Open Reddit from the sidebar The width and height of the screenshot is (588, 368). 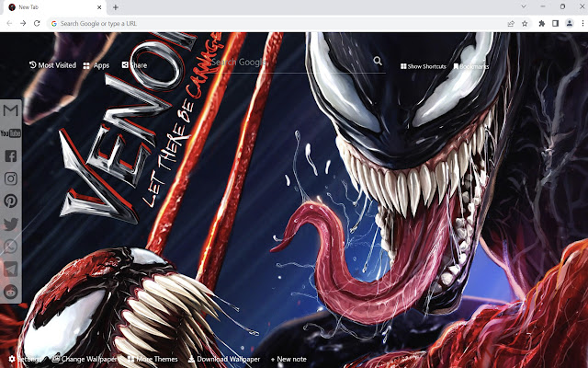pos(10,292)
